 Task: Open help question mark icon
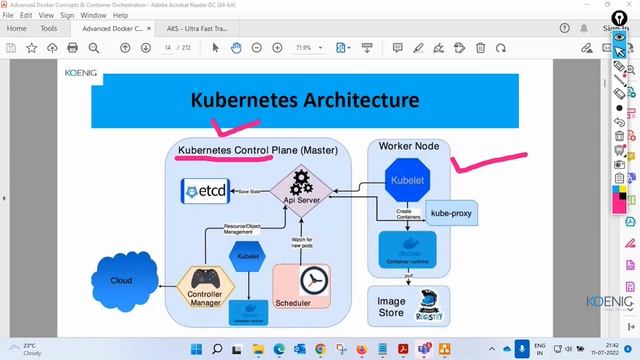click(564, 28)
